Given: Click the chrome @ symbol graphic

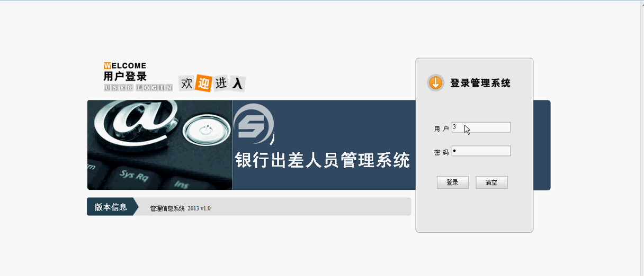Looking at the screenshot, I should (135, 118).
